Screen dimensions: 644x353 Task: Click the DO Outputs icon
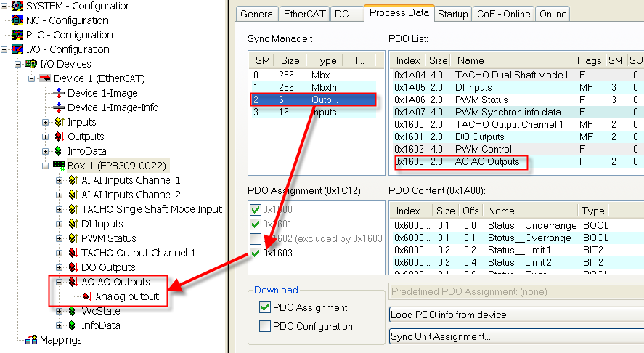(x=73, y=267)
